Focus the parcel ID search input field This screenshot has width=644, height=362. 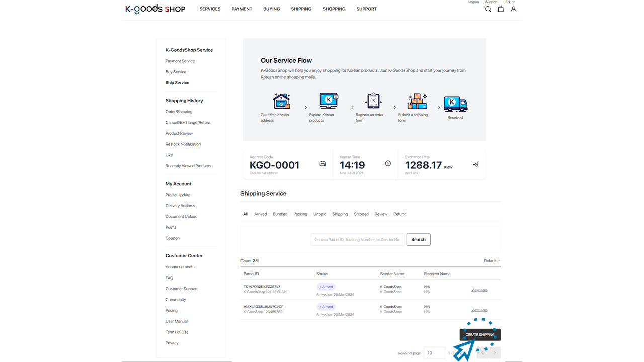click(357, 240)
